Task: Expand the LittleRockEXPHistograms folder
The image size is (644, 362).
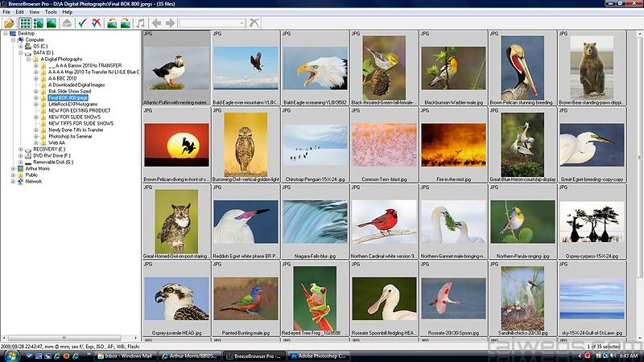Action: coord(36,104)
